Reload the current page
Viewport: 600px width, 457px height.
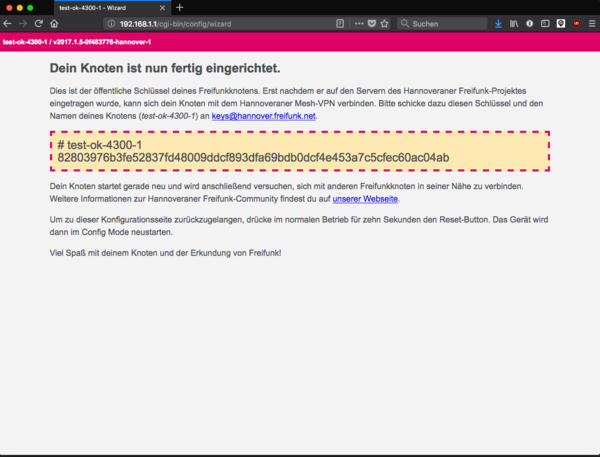38,23
